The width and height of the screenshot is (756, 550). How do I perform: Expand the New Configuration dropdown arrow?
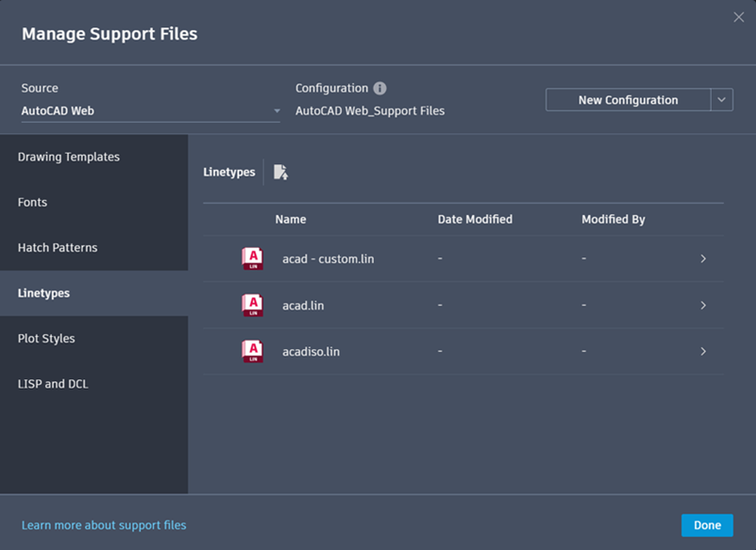[x=722, y=100]
